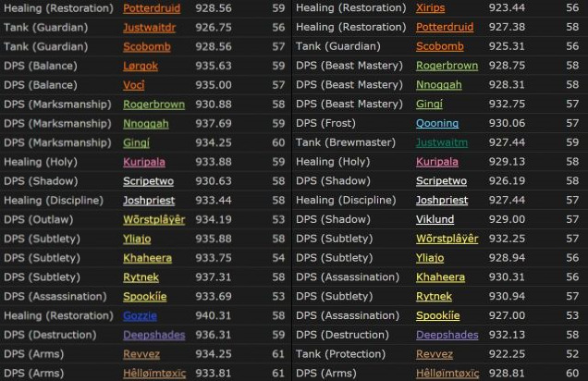
Task: Open Joshpriest with the 927.44 score
Action: click(x=441, y=201)
